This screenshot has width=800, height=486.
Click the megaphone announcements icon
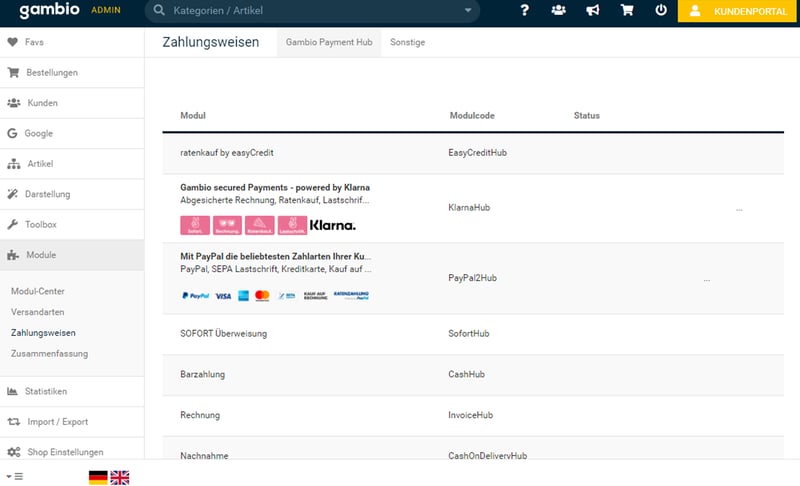coord(592,11)
